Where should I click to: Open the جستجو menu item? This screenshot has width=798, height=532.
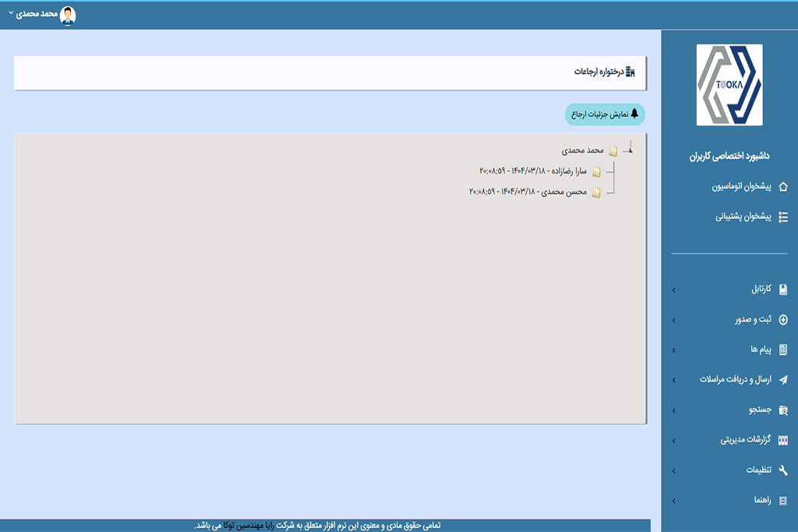pos(759,410)
